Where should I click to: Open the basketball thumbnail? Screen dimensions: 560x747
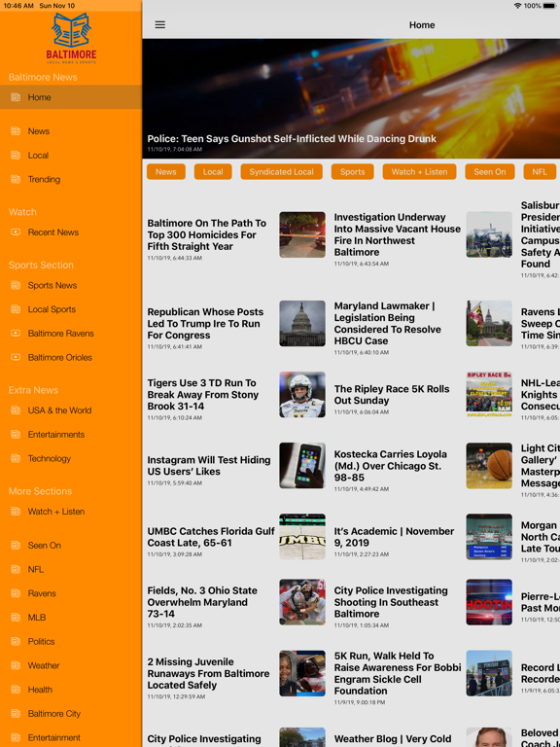coord(489,466)
